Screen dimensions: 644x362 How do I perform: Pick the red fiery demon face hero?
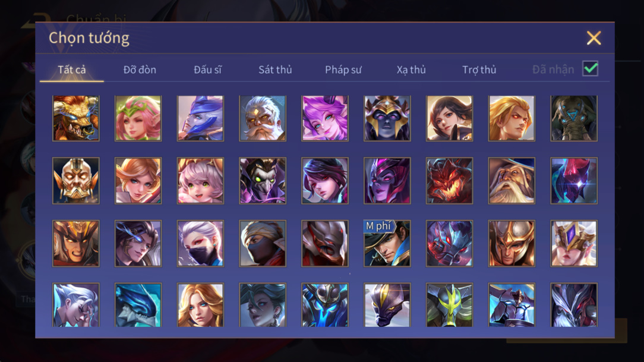click(449, 181)
